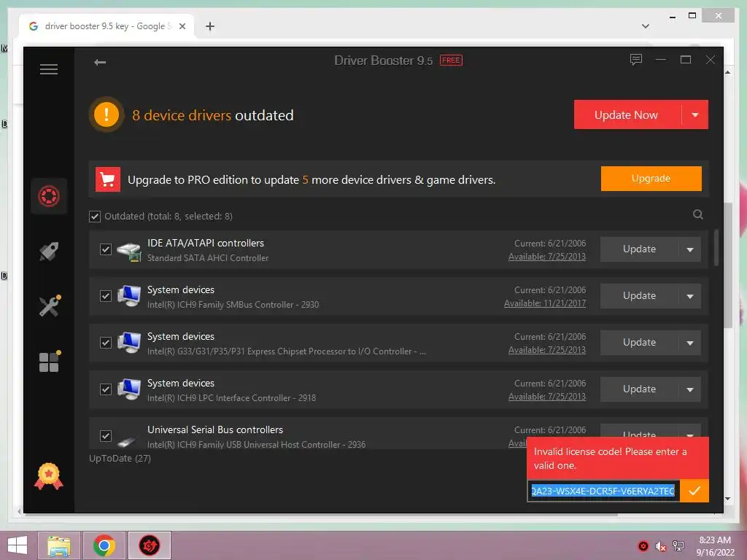Expand IDE ATA/ATAPI Update dropdown arrow
This screenshot has height=560, width=747.
tap(690, 249)
